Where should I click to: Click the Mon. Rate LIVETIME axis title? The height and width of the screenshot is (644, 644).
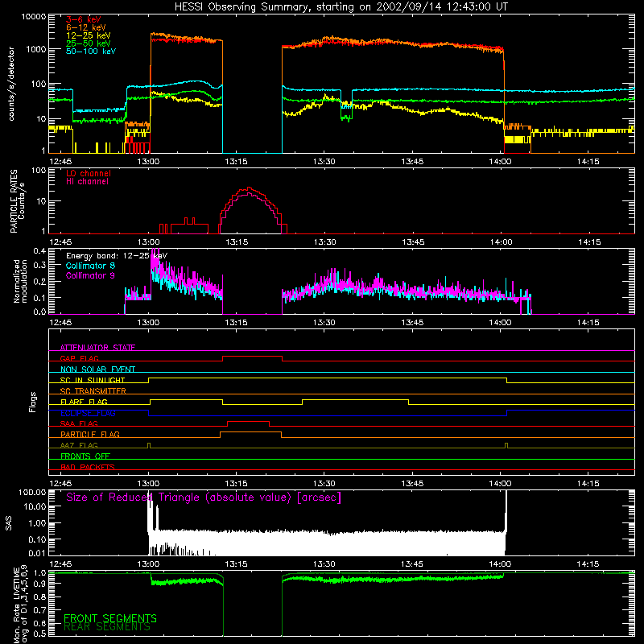(21, 605)
